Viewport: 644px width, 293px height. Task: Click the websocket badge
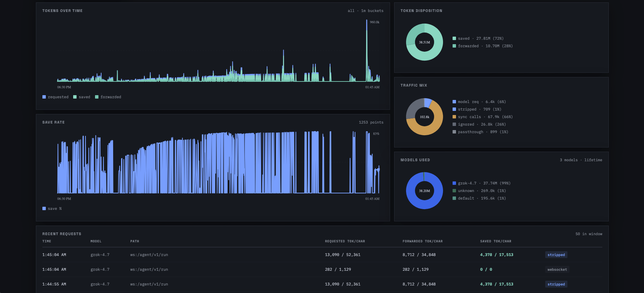(x=557, y=269)
